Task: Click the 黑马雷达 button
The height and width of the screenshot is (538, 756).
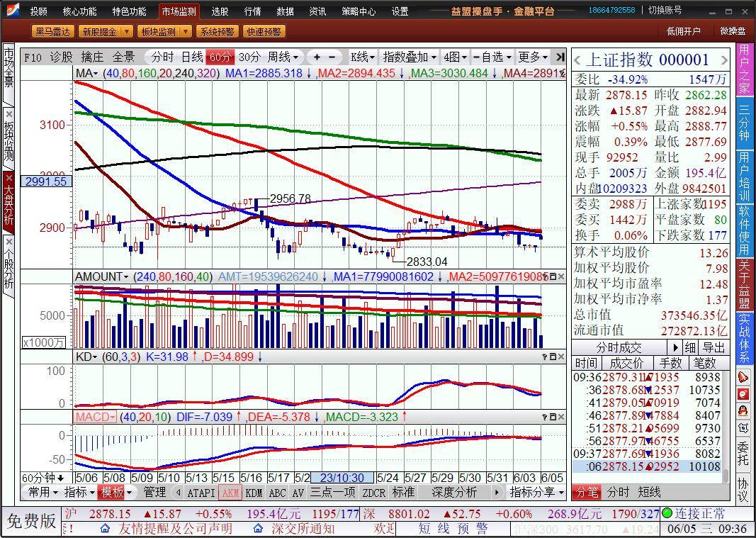Action: (52, 32)
